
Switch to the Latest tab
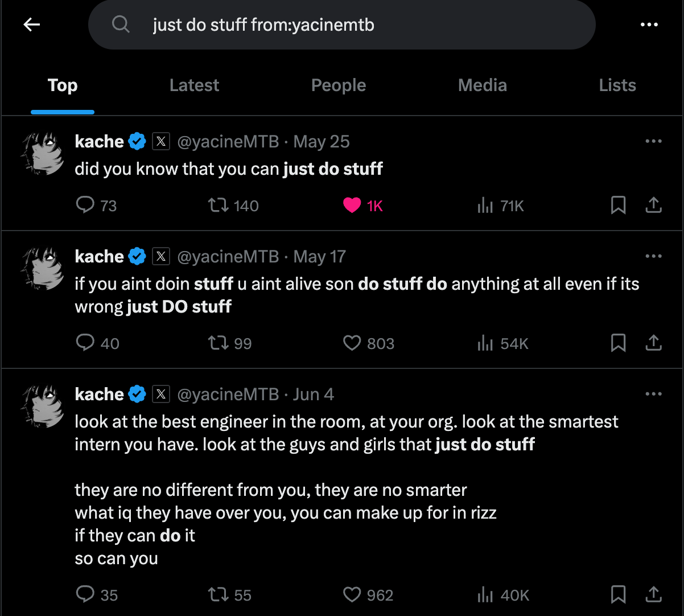click(x=194, y=85)
